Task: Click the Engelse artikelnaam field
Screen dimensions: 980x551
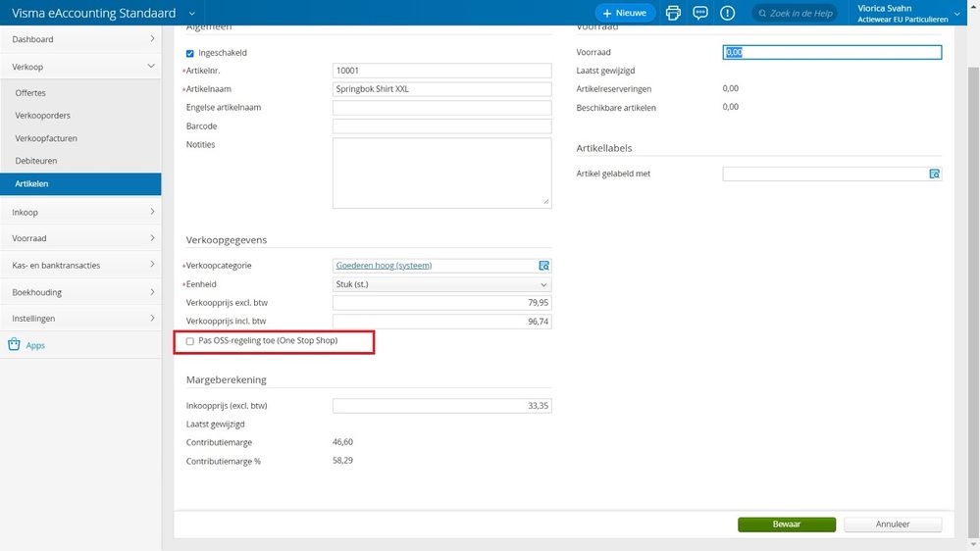Action: [x=441, y=108]
